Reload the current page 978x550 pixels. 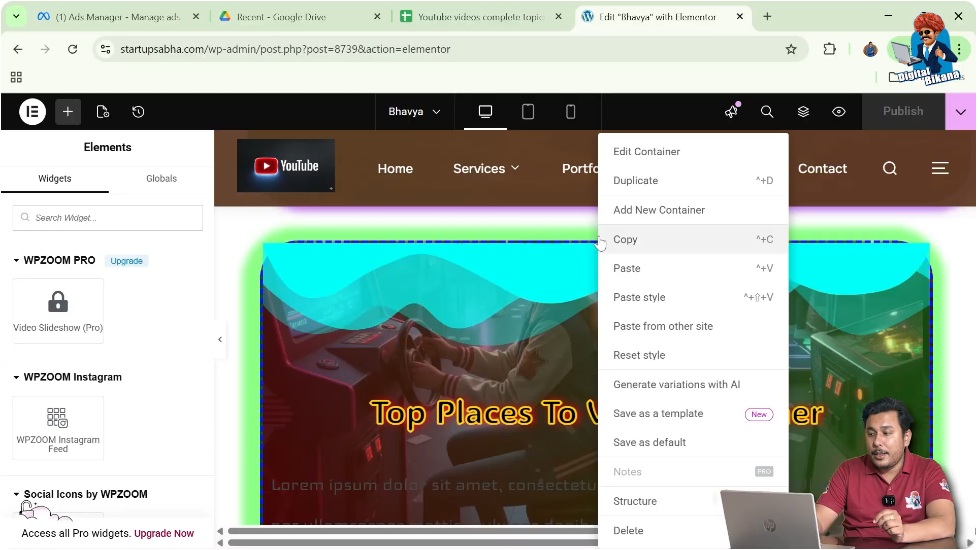click(72, 49)
